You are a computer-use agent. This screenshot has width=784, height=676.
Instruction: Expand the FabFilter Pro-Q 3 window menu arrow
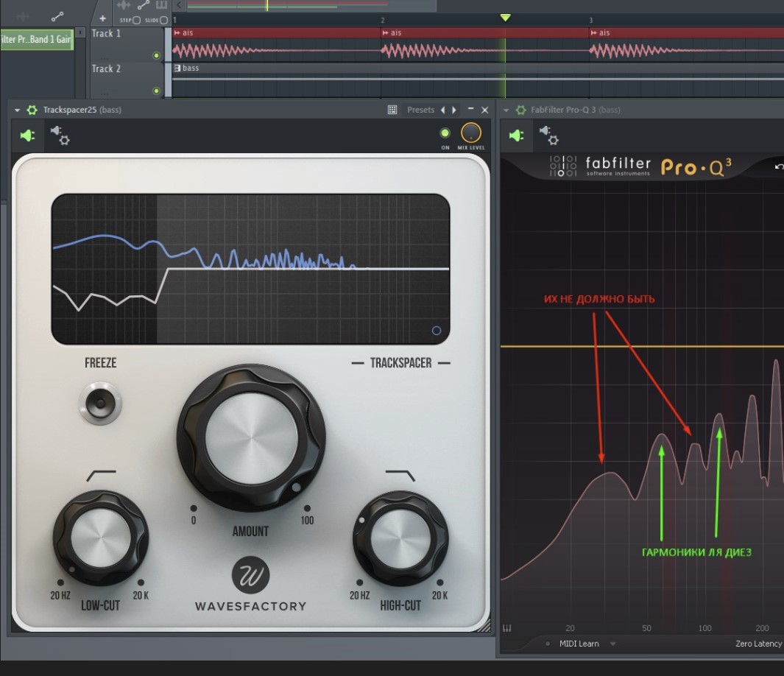pos(506,110)
